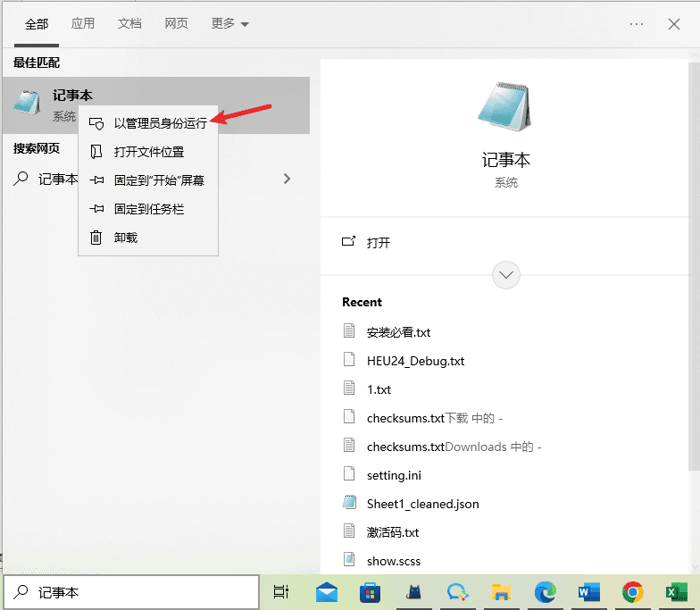
Task: Switch to the 文档 tab
Action: pyautogui.click(x=129, y=24)
